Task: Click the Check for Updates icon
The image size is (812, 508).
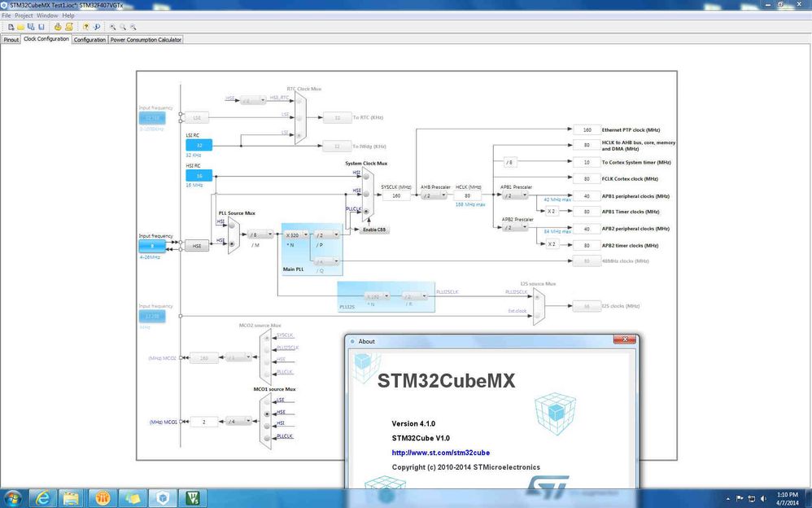Action: click(x=96, y=26)
